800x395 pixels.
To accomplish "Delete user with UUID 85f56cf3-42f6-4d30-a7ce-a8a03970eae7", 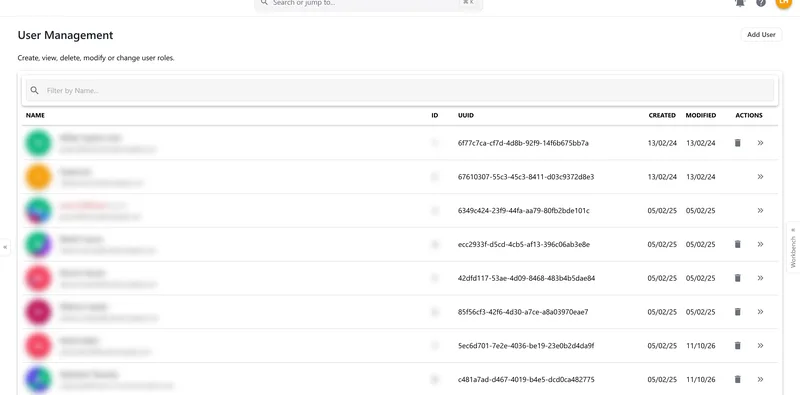I will pyautogui.click(x=737, y=312).
